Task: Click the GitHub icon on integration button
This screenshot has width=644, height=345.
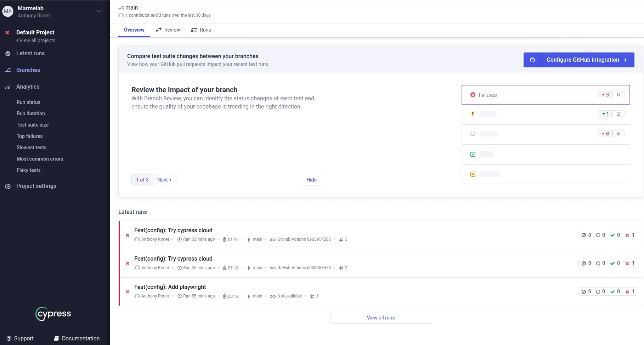Action: pyautogui.click(x=532, y=60)
